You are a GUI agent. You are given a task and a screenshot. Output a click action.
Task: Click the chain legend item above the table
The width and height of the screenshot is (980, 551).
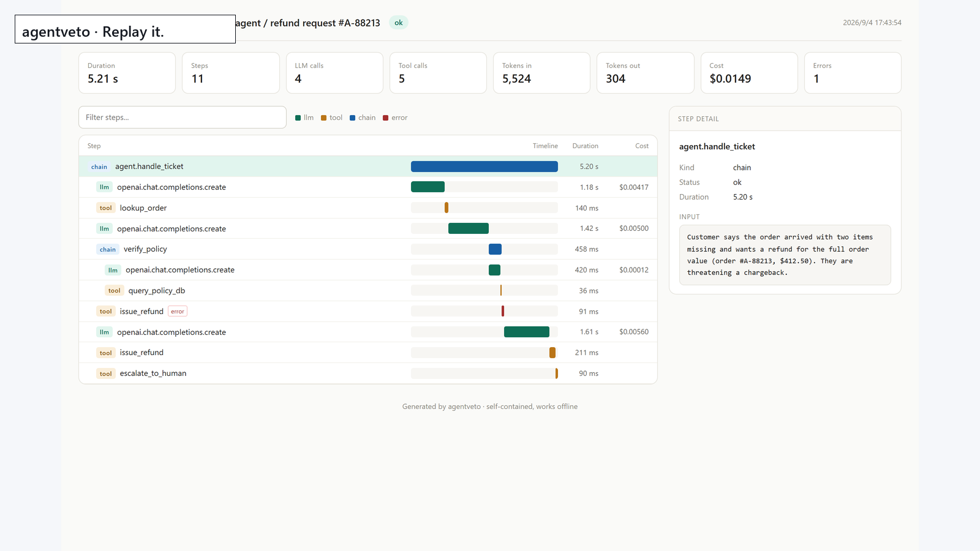[x=363, y=118]
